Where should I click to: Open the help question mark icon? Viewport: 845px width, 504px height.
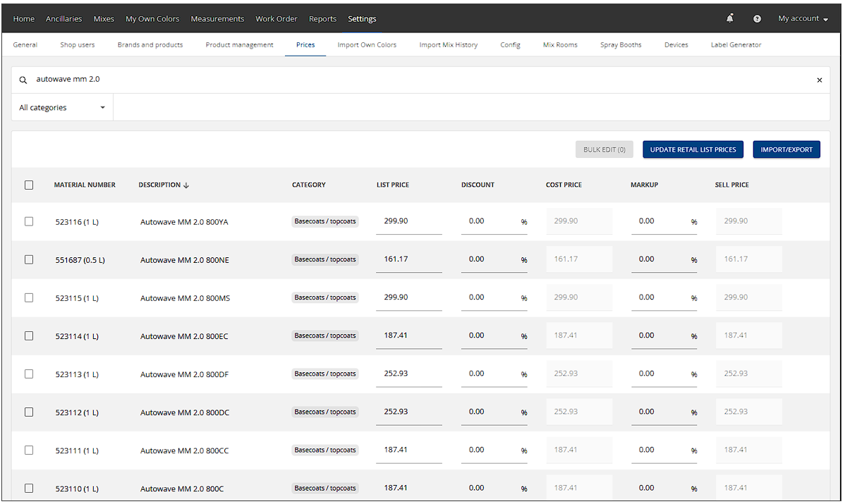tap(757, 19)
